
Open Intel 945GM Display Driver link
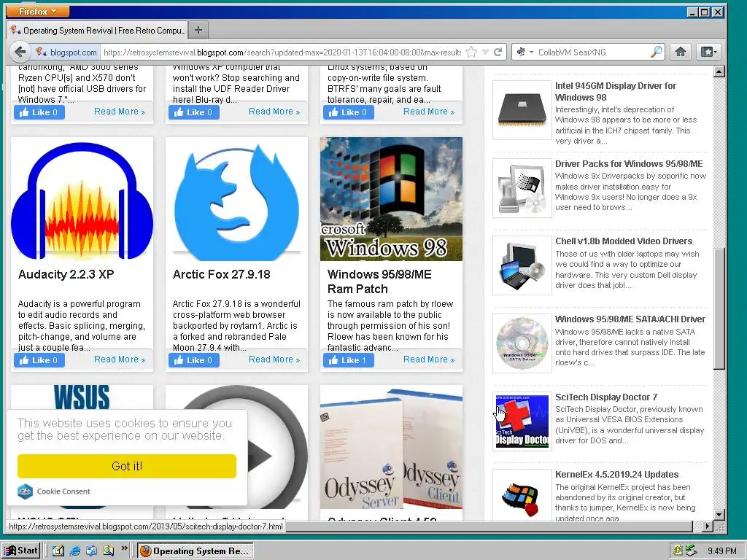point(616,91)
